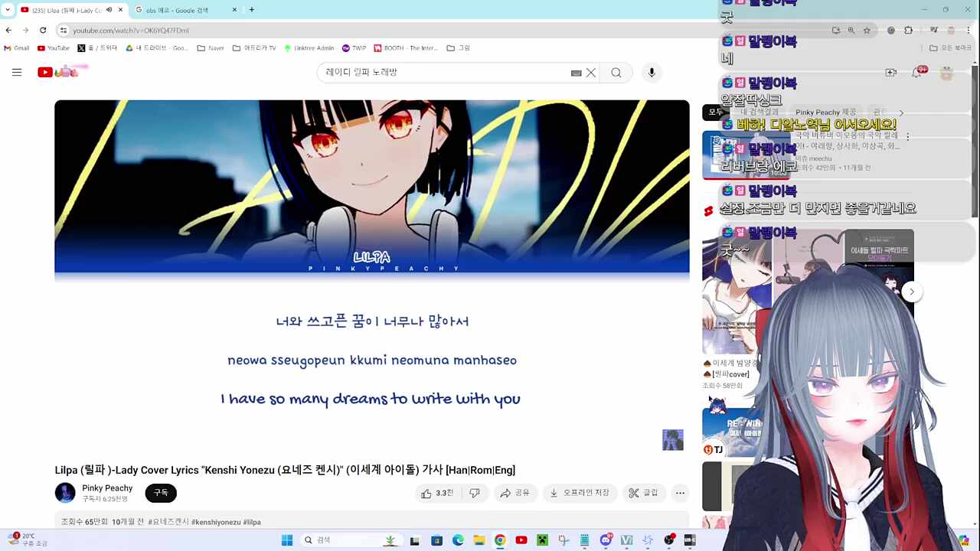Like the Lilpa Lady cover video

pos(437,494)
